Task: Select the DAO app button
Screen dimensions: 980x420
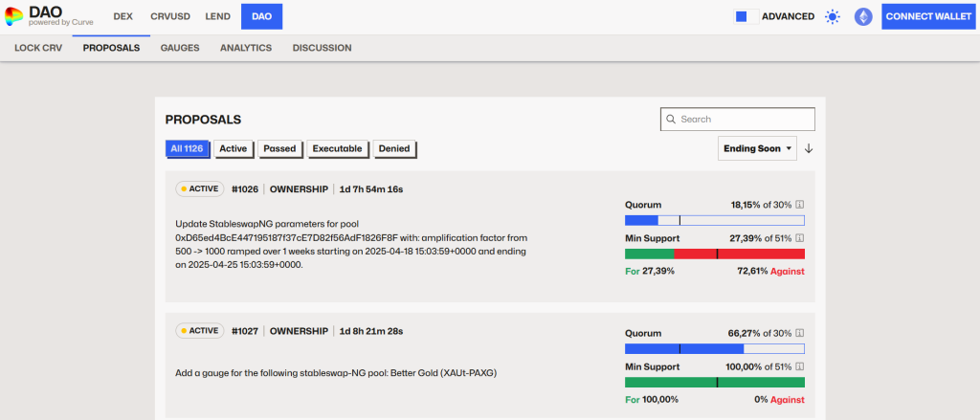Action: [x=262, y=16]
